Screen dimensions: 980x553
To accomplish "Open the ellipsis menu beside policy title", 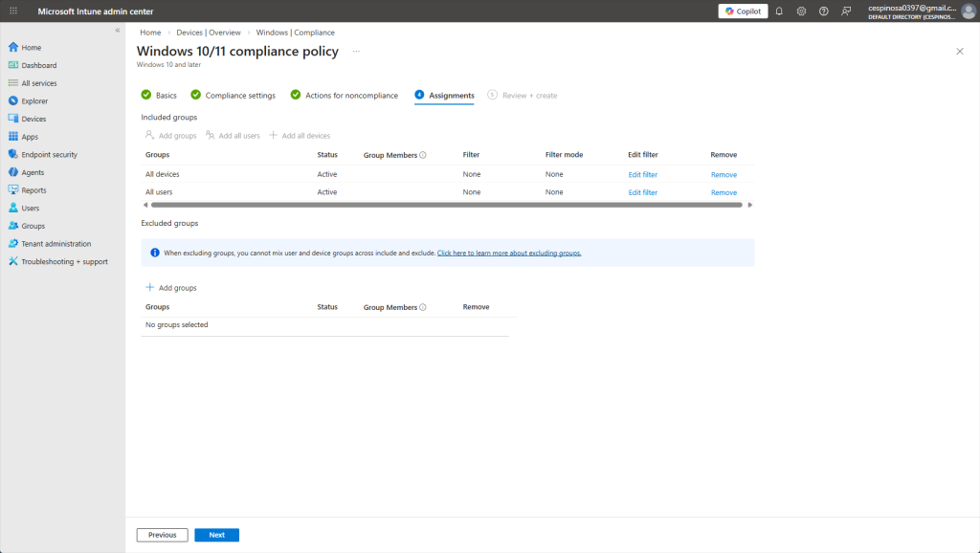I will point(356,51).
